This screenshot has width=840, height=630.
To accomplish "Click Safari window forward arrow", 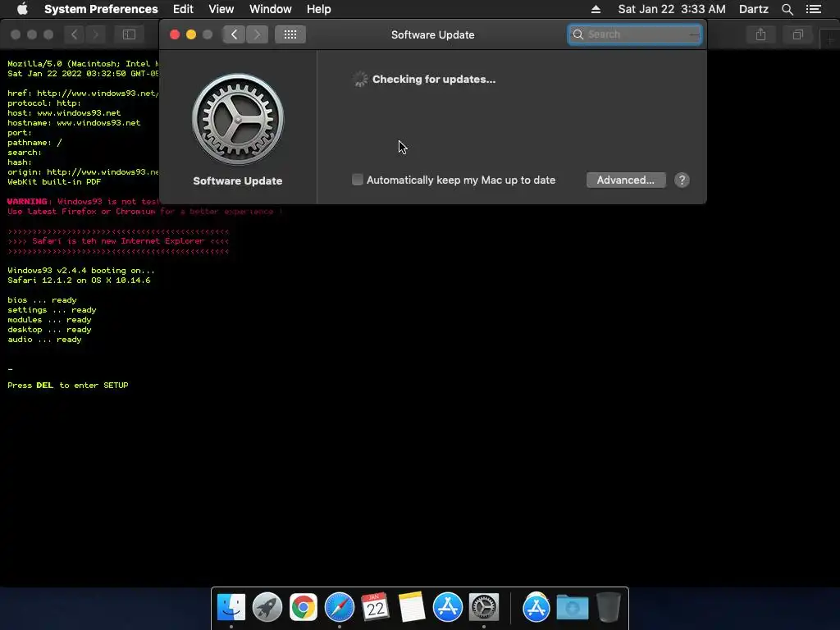I will [x=95, y=34].
